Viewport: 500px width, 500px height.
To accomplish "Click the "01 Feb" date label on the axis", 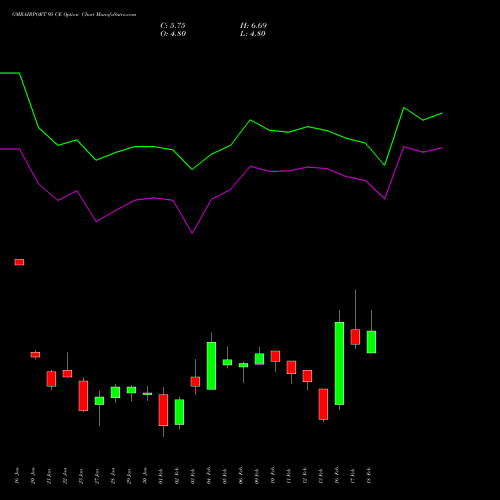I will [x=161, y=476].
